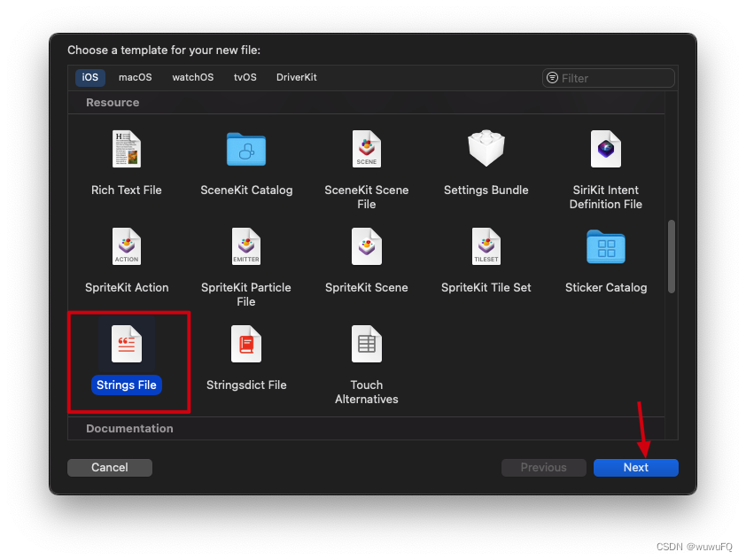Click the Next button
746x560 pixels.
coord(635,467)
